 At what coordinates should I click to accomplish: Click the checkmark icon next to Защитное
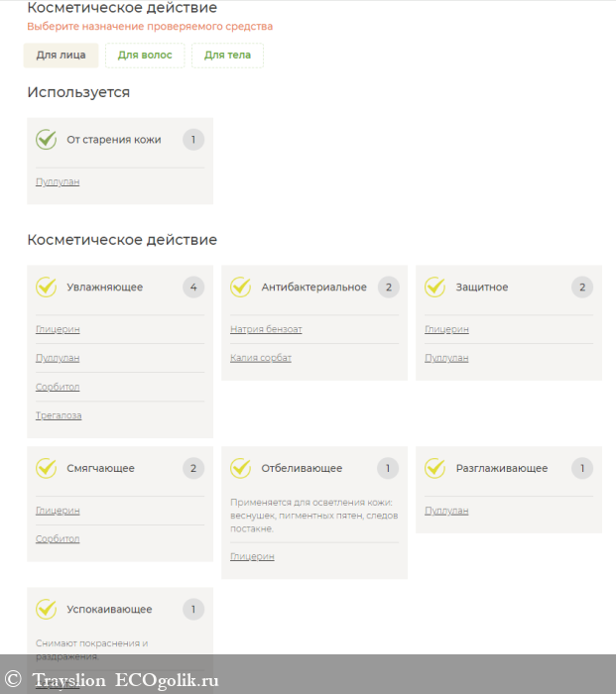pyautogui.click(x=434, y=288)
